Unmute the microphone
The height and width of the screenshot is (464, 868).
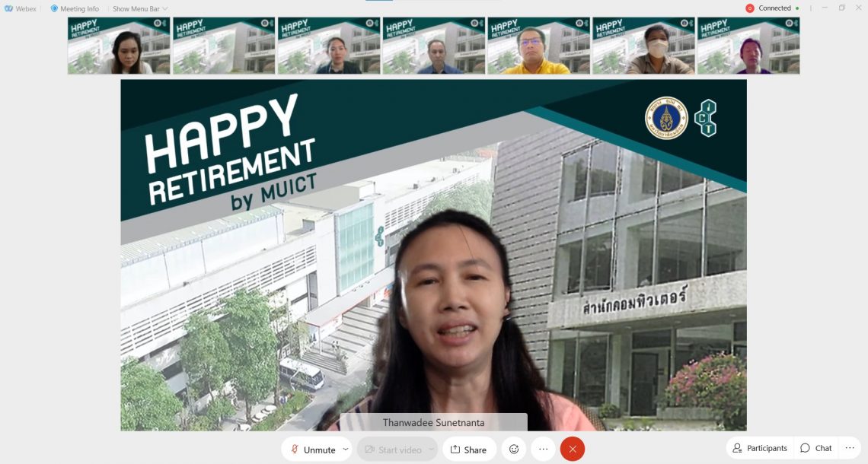point(312,450)
